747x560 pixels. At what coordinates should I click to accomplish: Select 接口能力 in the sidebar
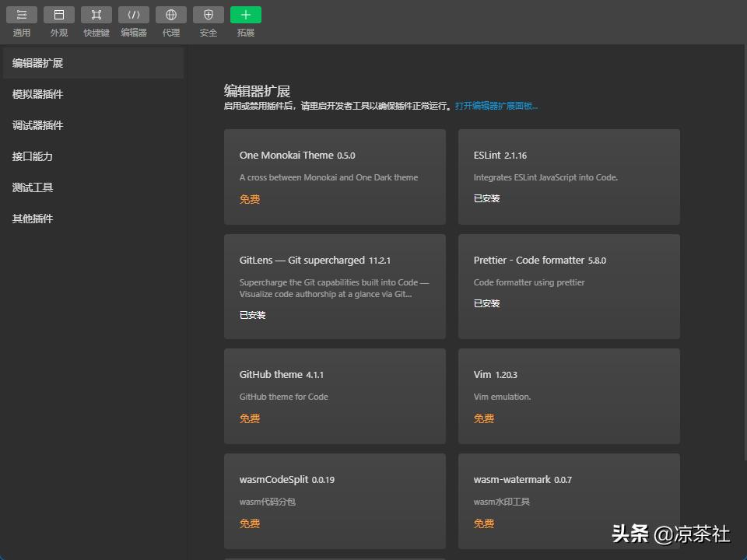33,156
